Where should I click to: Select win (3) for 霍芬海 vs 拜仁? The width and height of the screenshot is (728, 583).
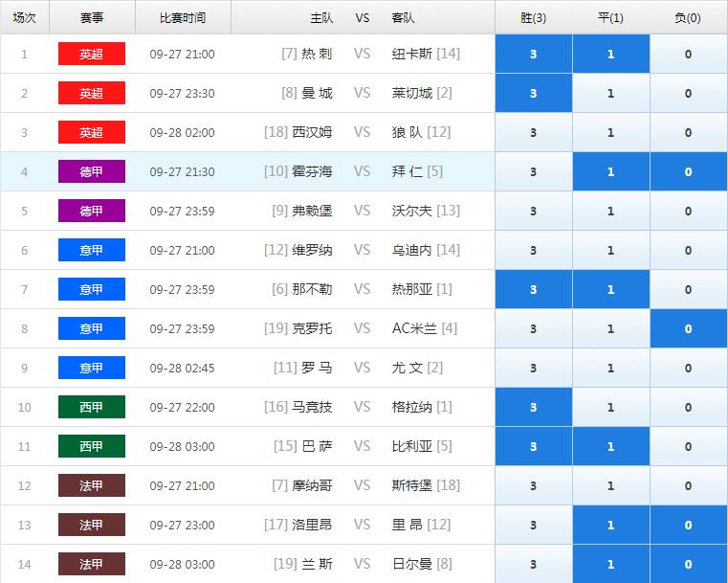pos(534,172)
